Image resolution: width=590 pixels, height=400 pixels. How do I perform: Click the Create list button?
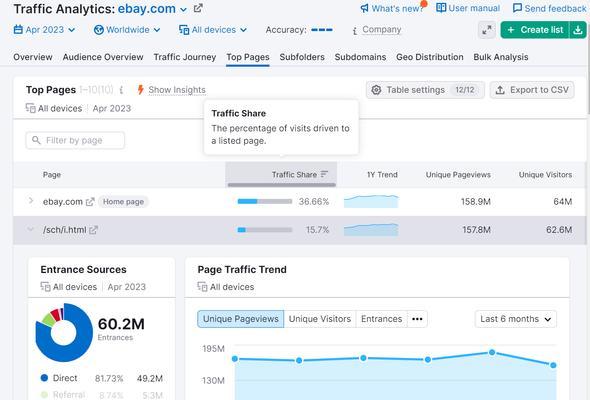click(x=535, y=30)
